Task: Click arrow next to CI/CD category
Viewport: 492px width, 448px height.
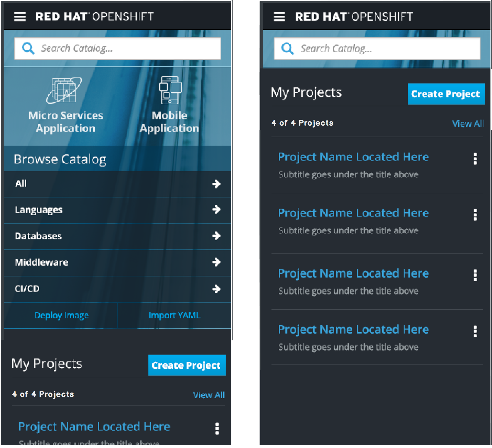Action: pos(216,289)
